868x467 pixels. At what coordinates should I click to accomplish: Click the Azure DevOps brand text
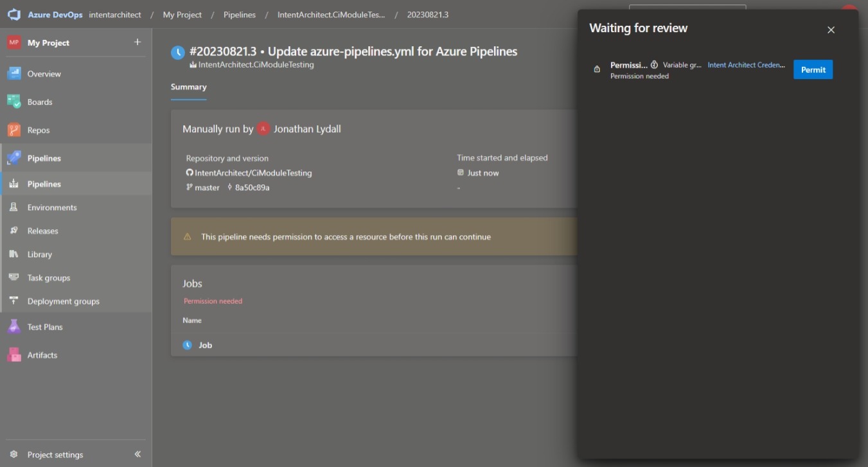[x=55, y=15]
